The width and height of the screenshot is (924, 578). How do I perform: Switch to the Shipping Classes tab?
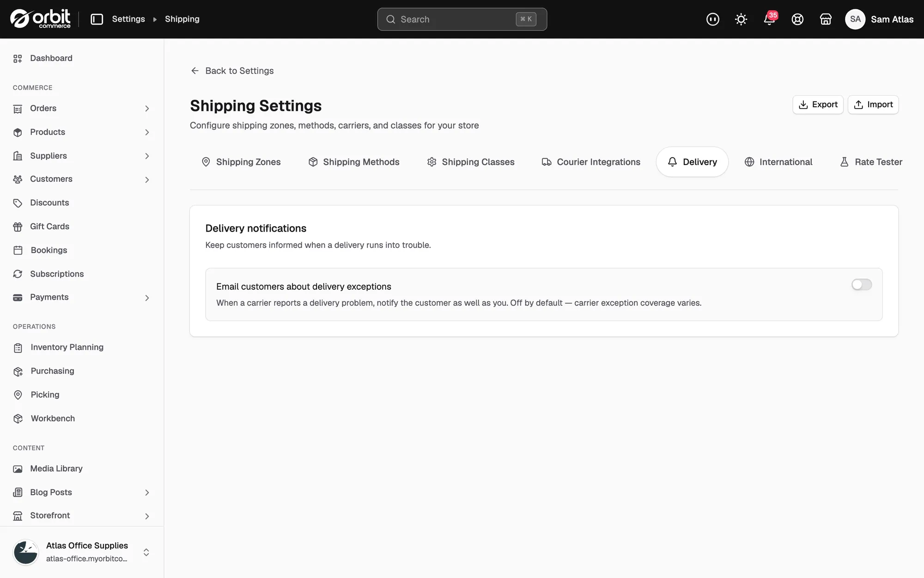[x=471, y=162]
